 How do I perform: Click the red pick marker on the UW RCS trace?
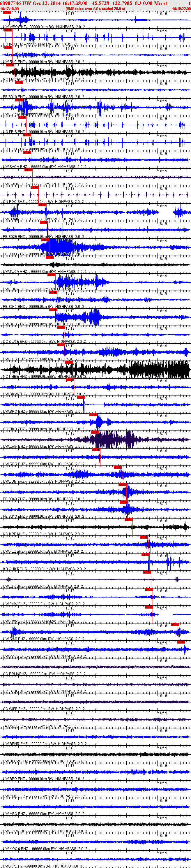(174, 625)
